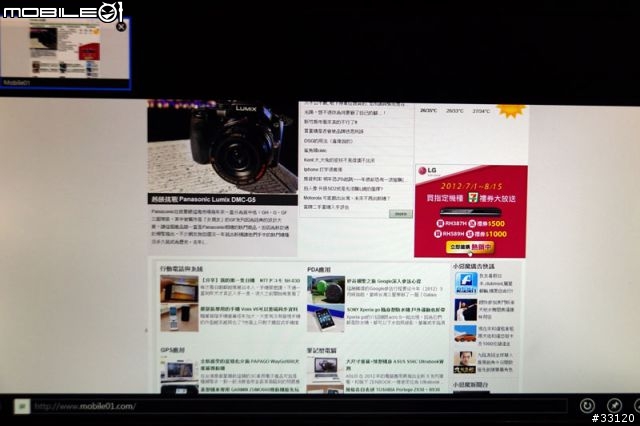Click the RH589H $1000 offer line
The width and height of the screenshot is (640, 426).
470,234
